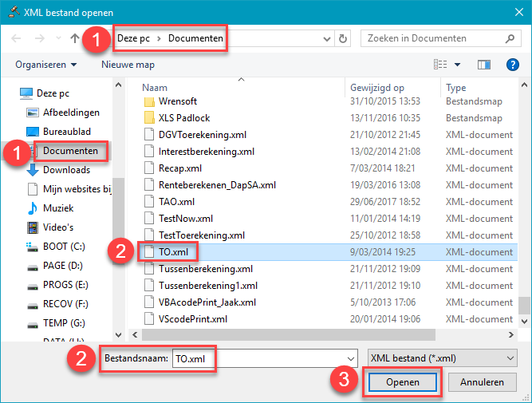This screenshot has height=403, width=532.
Task: Change the view layout icon
Action: 440,64
